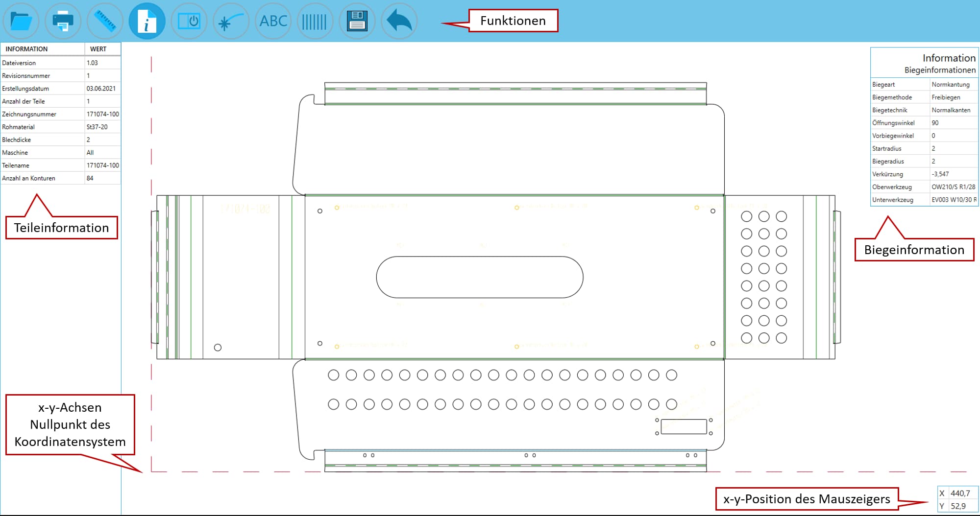Image resolution: width=980 pixels, height=516 pixels.
Task: Click the barcode icon in toolbar
Action: 315,21
